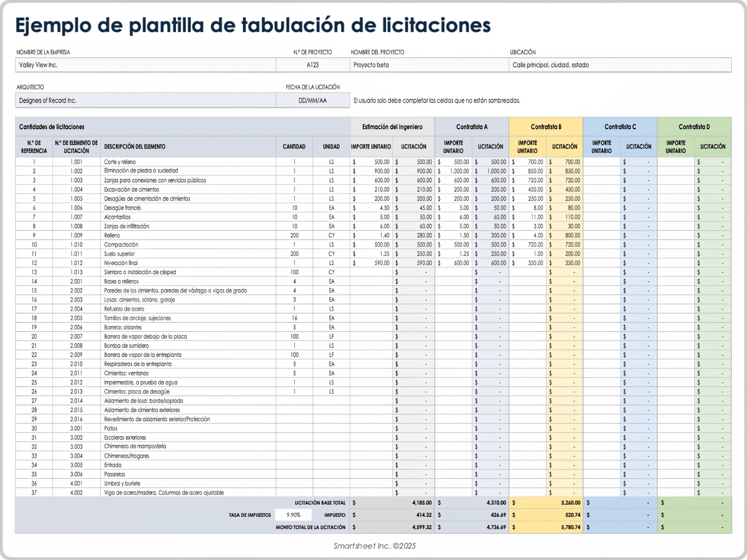Click the UNIDAD column header
Viewport: 747px width, 560px height.
coord(331,147)
